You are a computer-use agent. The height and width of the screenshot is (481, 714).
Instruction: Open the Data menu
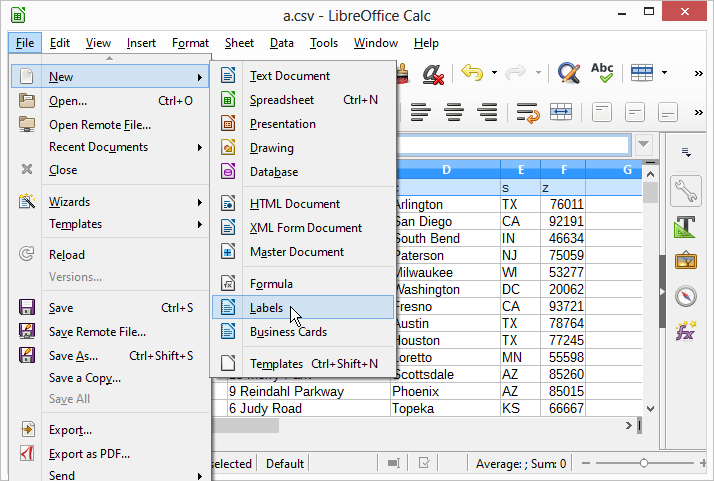click(x=281, y=43)
